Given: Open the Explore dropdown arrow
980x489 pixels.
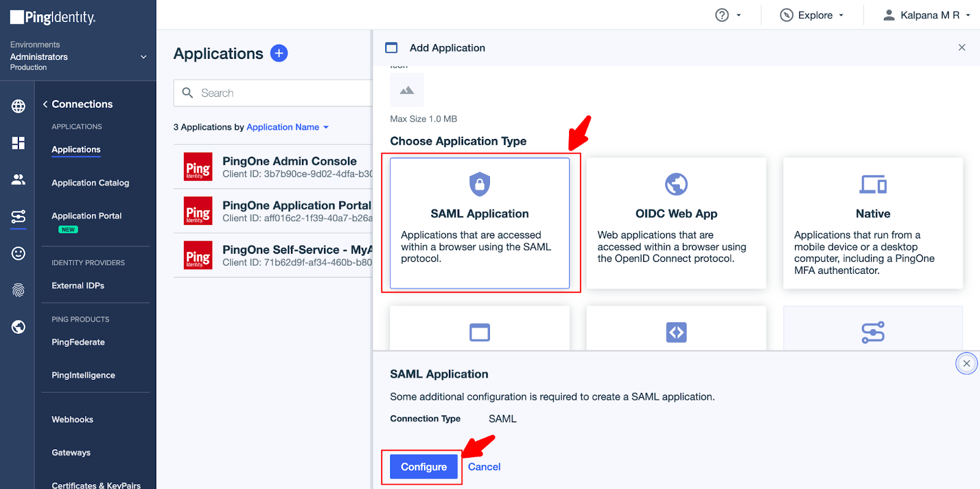Looking at the screenshot, I should [x=841, y=15].
